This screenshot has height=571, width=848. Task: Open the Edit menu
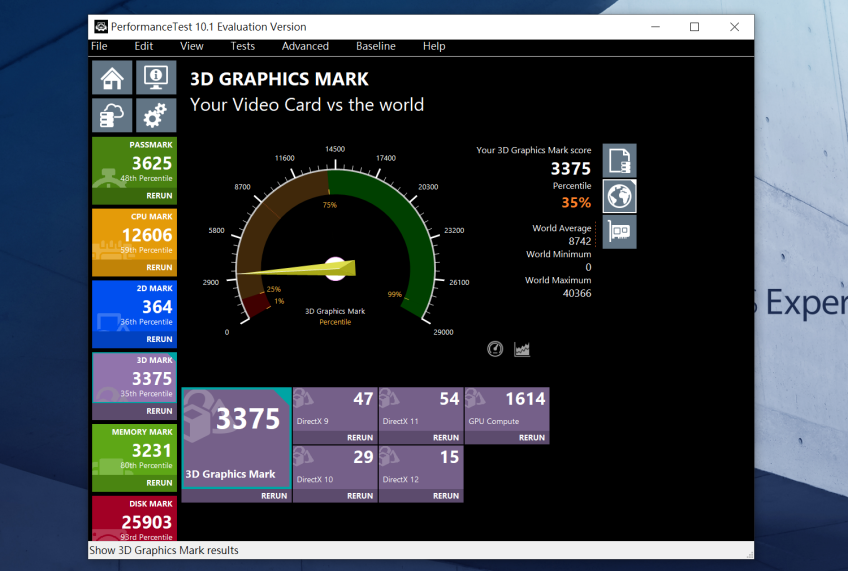tap(144, 46)
